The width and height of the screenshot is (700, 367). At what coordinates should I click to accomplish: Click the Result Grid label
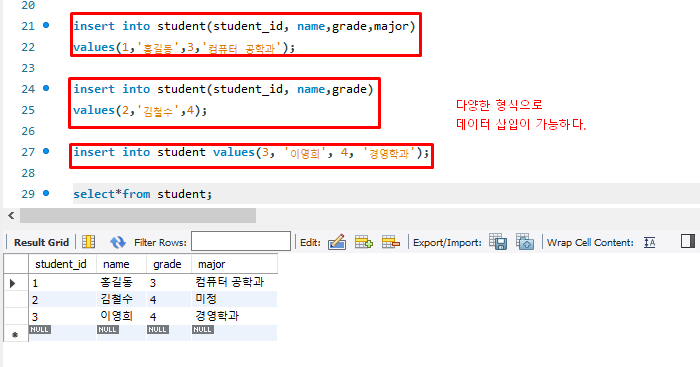42,242
